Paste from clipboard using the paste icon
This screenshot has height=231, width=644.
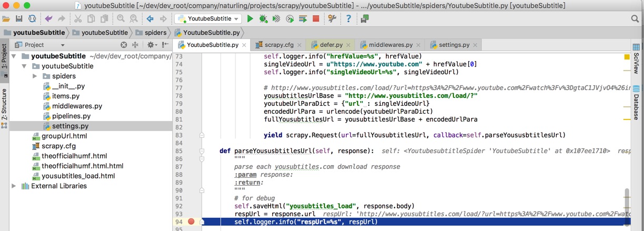pyautogui.click(x=104, y=19)
